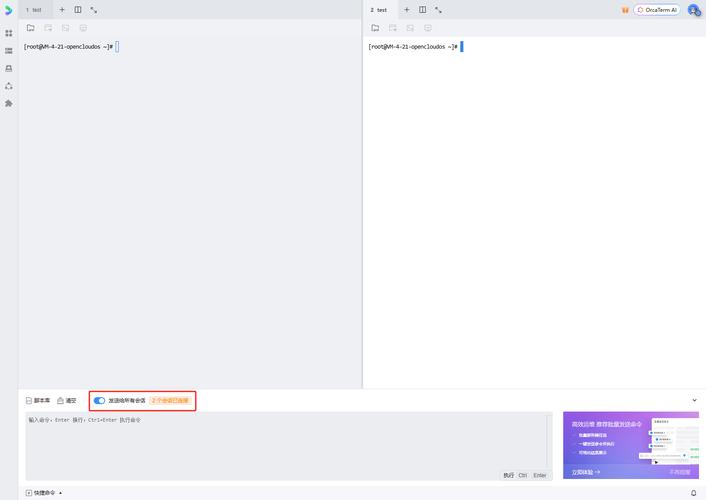Switch to the "2 test" tab
The height and width of the screenshot is (500, 706).
[378, 9]
